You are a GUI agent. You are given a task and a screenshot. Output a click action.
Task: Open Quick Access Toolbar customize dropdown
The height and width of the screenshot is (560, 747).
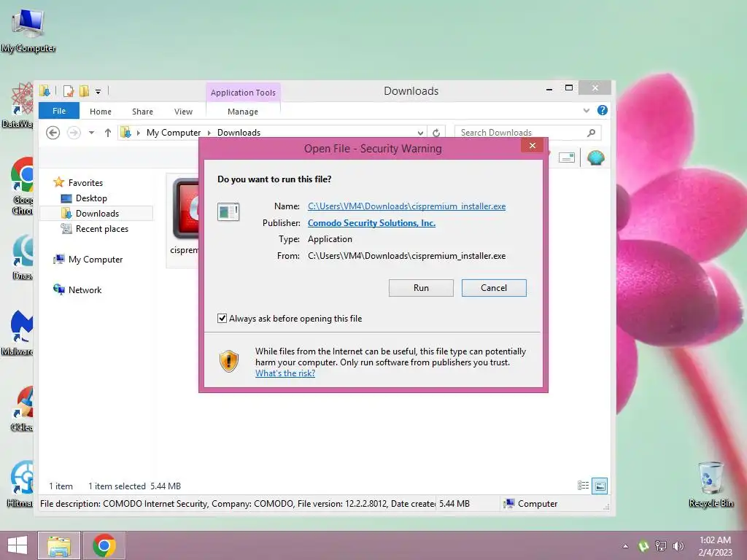(x=98, y=91)
